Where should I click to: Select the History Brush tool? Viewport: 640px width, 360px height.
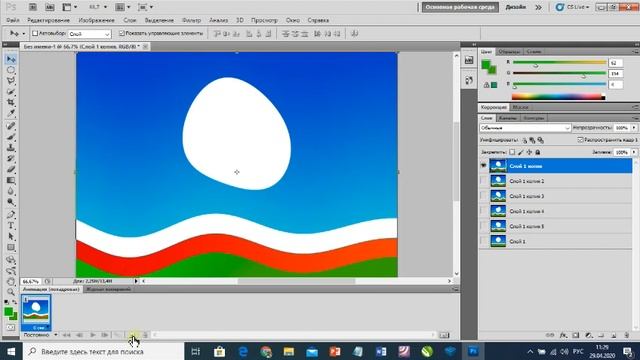click(x=11, y=159)
